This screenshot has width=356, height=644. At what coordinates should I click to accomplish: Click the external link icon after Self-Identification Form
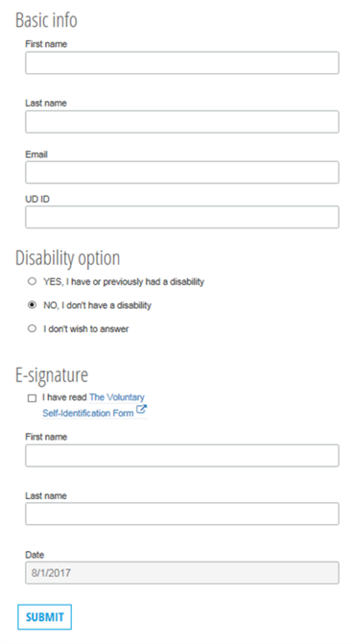click(x=141, y=409)
